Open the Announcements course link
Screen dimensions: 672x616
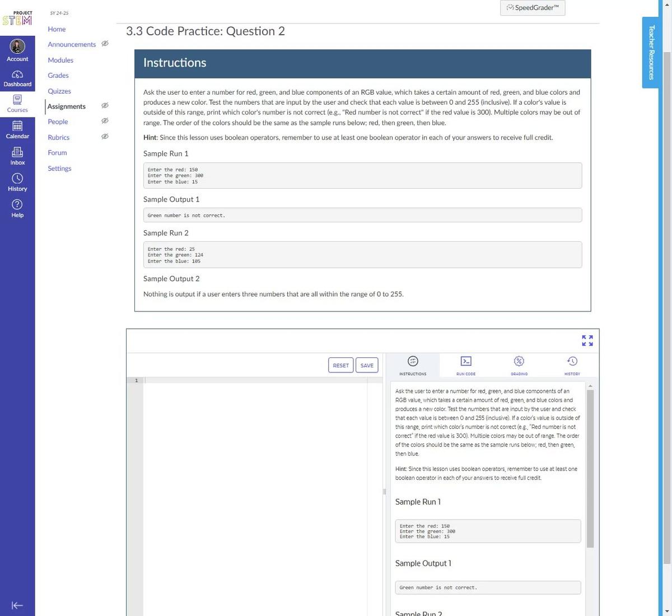[x=72, y=44]
